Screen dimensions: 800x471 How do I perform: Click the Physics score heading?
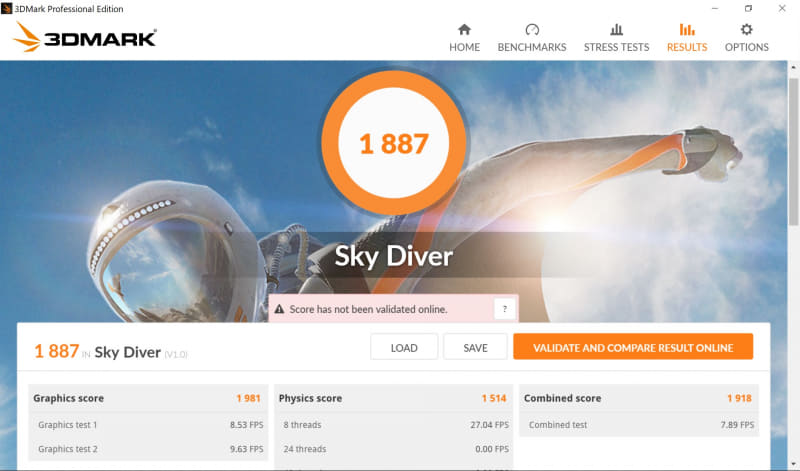pyautogui.click(x=310, y=398)
